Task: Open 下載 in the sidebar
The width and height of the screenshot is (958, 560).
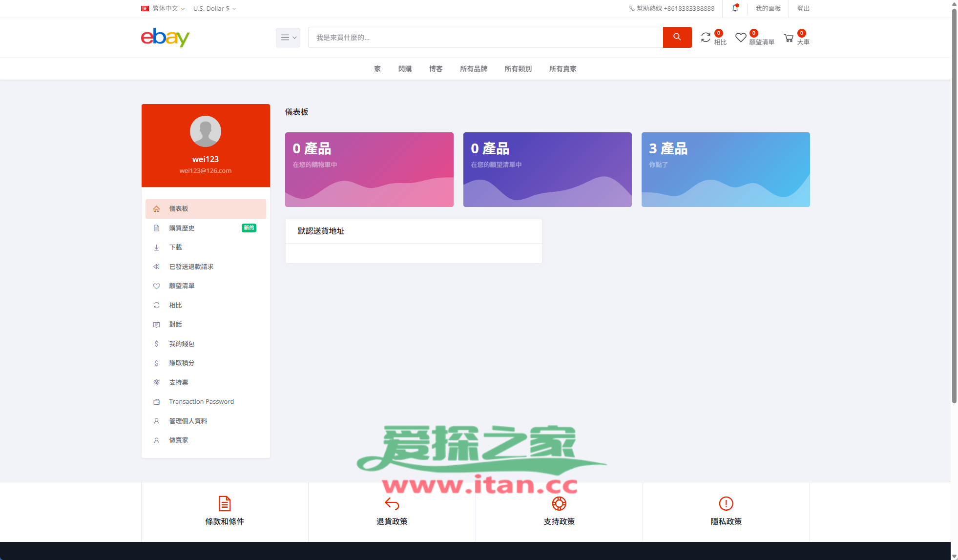Action: point(206,248)
